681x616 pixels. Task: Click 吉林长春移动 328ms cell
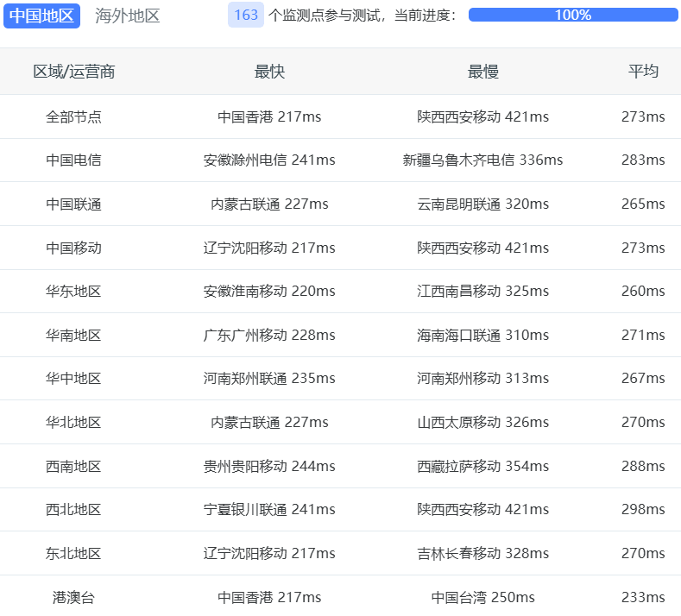(483, 554)
